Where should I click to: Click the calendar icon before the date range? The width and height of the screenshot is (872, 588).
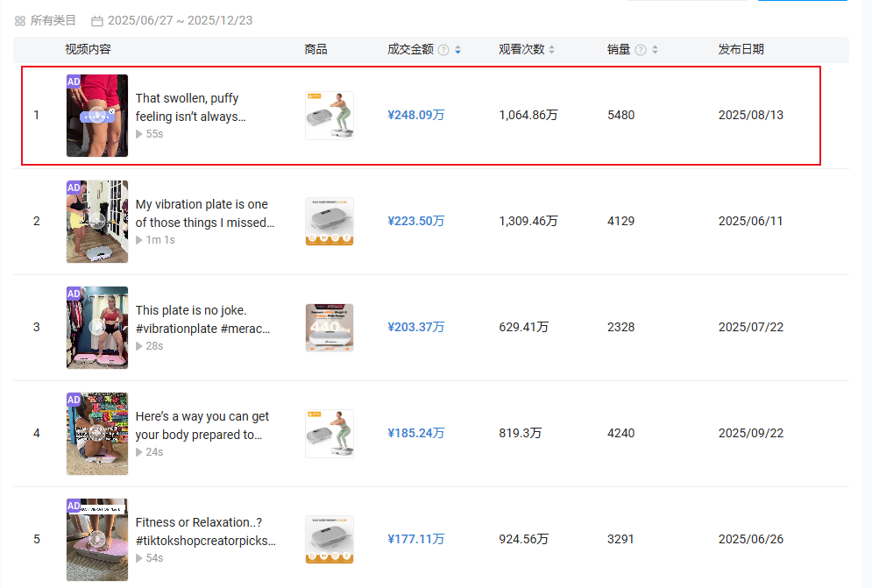point(97,20)
